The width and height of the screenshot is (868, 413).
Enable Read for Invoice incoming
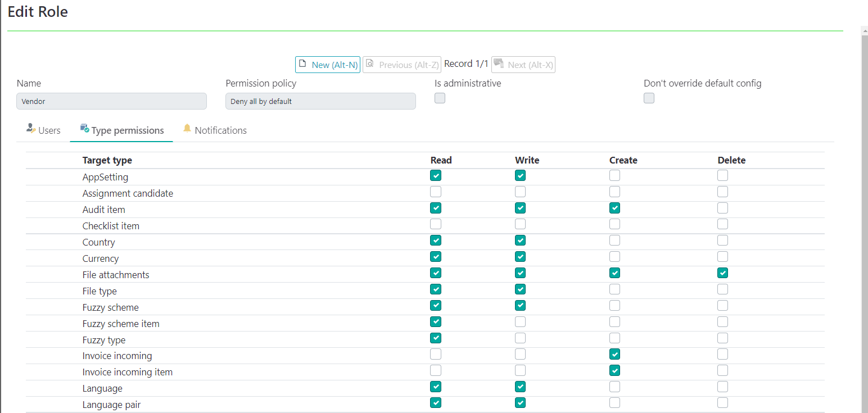point(436,355)
